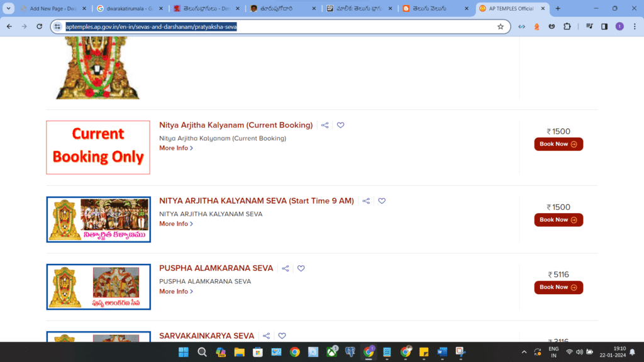
Task: Share the SARVAKAINKARYA SEVA
Action: (x=266, y=336)
